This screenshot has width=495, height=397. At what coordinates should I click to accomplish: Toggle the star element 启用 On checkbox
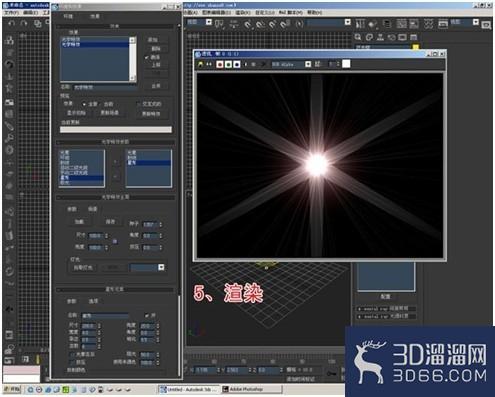point(147,315)
